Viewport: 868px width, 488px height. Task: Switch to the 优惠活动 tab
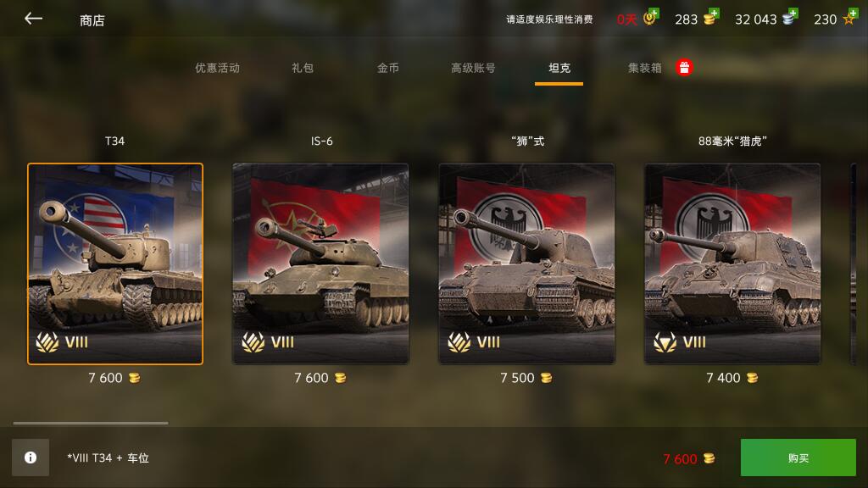[x=217, y=68]
